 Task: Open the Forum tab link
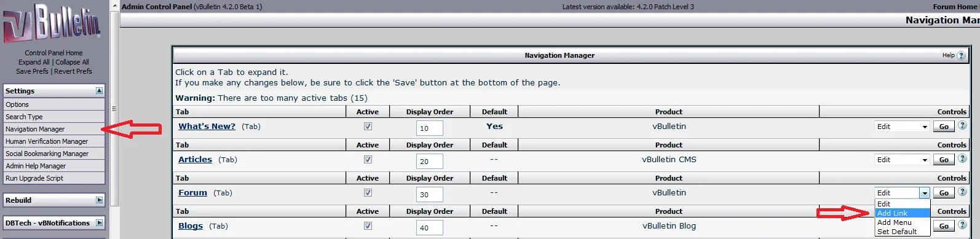point(192,193)
